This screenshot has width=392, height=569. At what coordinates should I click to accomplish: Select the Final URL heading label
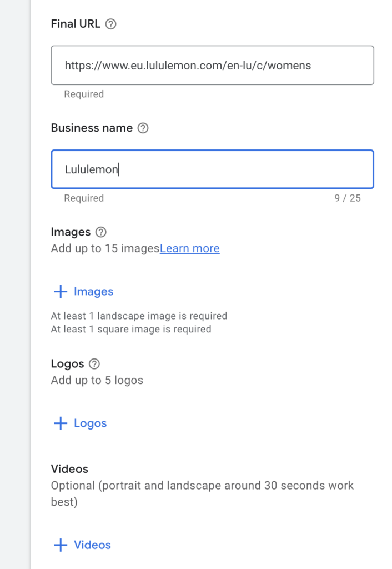coord(76,24)
